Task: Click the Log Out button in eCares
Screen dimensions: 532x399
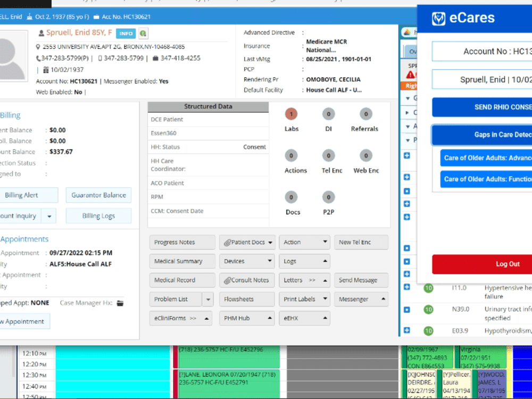Action: [x=482, y=264]
